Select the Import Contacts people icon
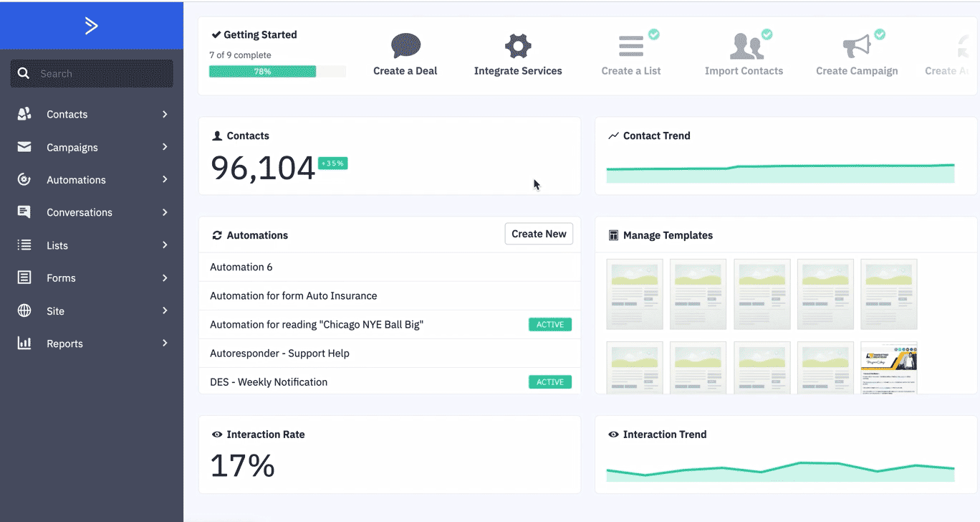980x522 pixels. (746, 47)
